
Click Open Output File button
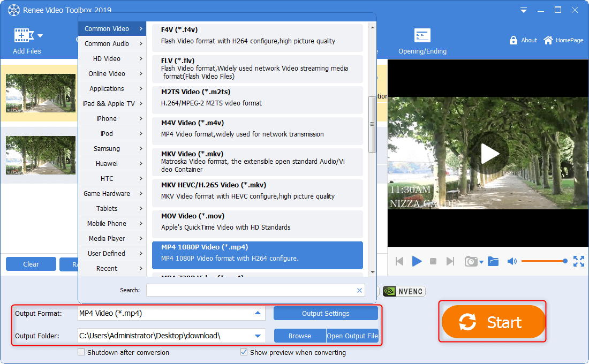(x=352, y=336)
